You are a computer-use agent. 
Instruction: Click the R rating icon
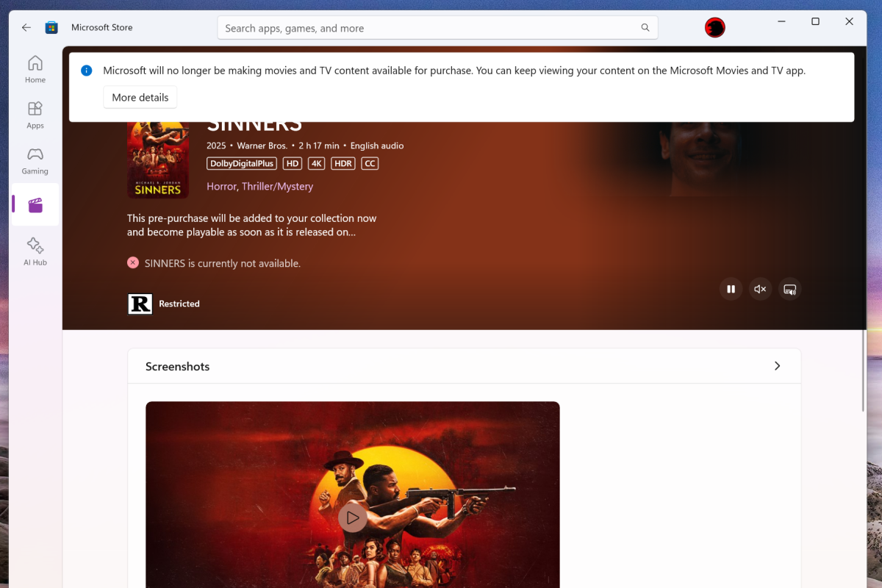tap(140, 304)
